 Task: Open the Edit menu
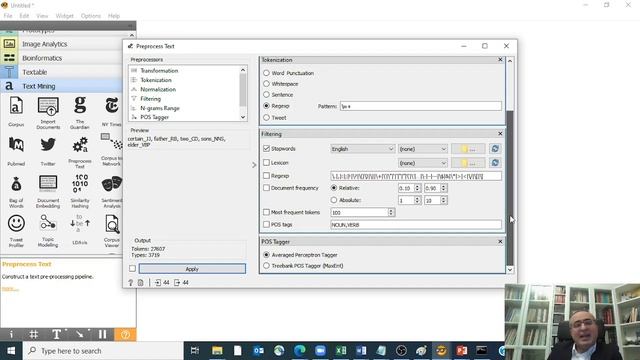(x=24, y=16)
